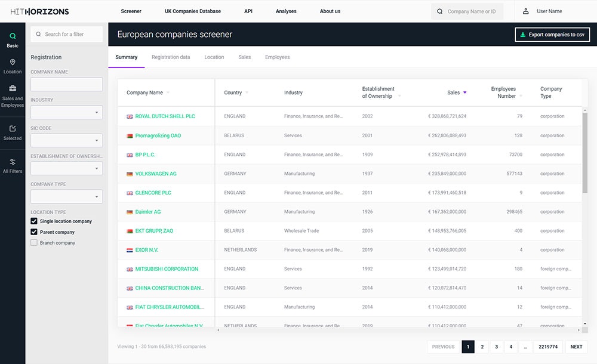This screenshot has width=597, height=364.
Task: Open the Analyses menu item
Action: tap(286, 11)
